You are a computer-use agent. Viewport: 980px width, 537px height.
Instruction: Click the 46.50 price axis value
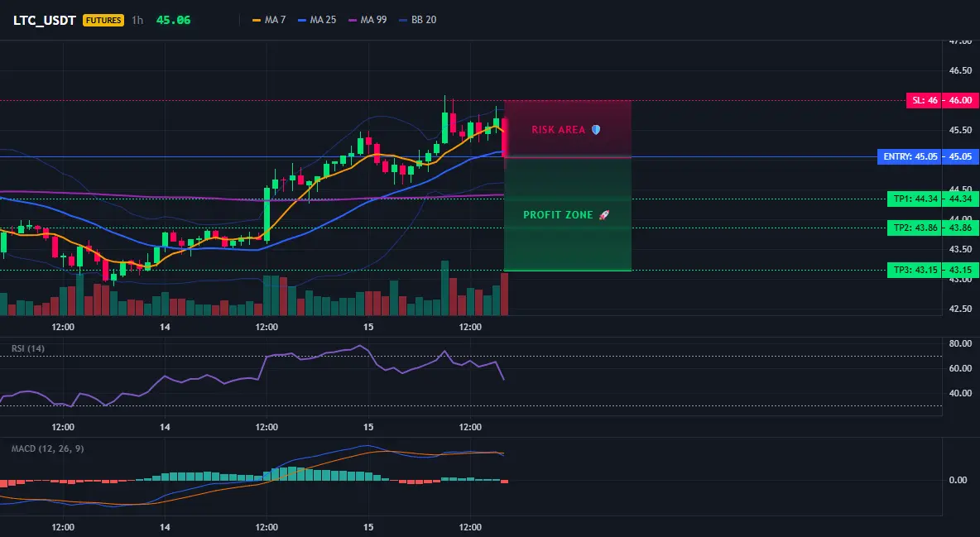click(961, 70)
